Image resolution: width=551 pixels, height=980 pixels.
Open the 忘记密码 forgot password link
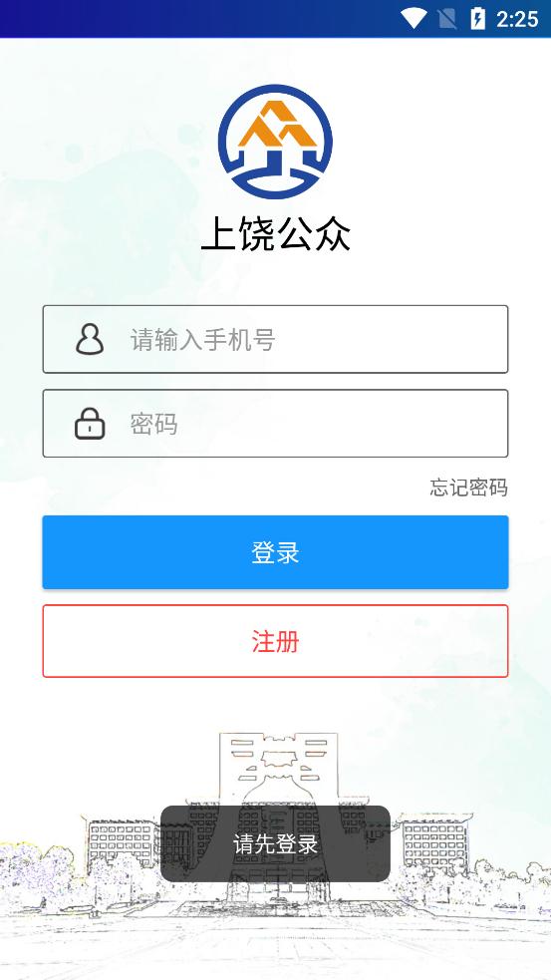[x=468, y=488]
